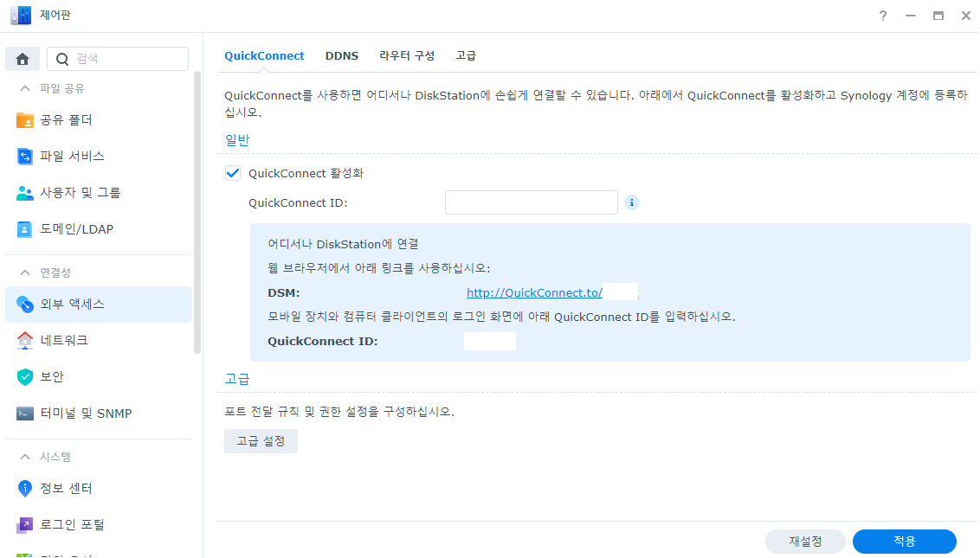Open 네트워크 icon in sidebar
This screenshot has width=980, height=558.
click(x=24, y=341)
